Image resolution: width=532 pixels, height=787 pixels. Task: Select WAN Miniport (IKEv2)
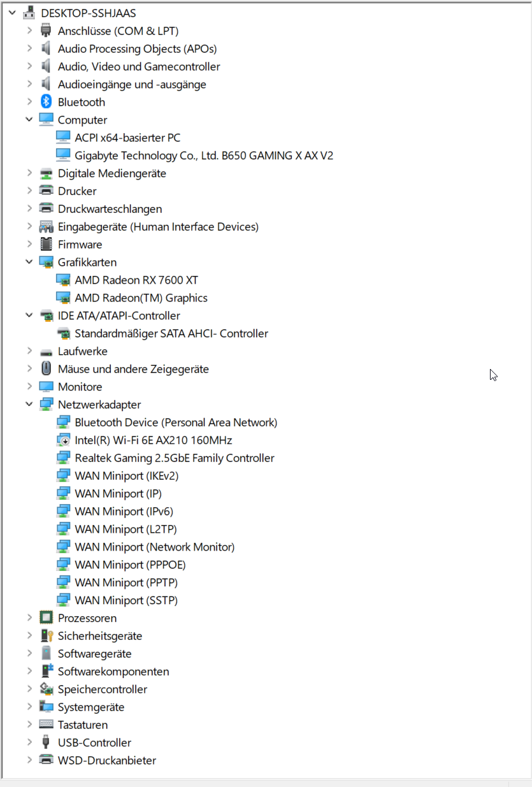126,476
